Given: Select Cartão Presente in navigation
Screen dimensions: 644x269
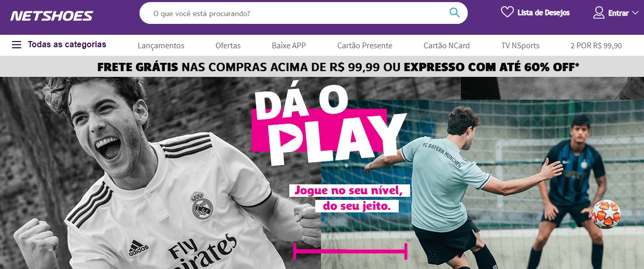Looking at the screenshot, I should [x=365, y=46].
